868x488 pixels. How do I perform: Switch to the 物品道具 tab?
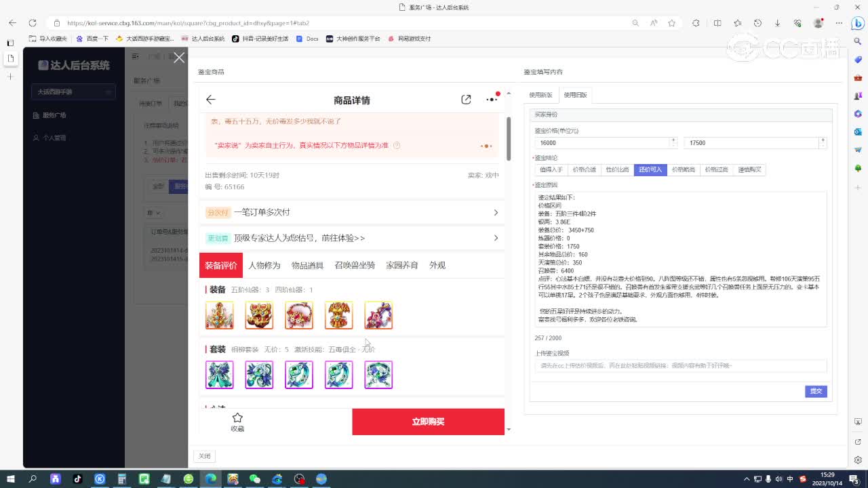[307, 265]
